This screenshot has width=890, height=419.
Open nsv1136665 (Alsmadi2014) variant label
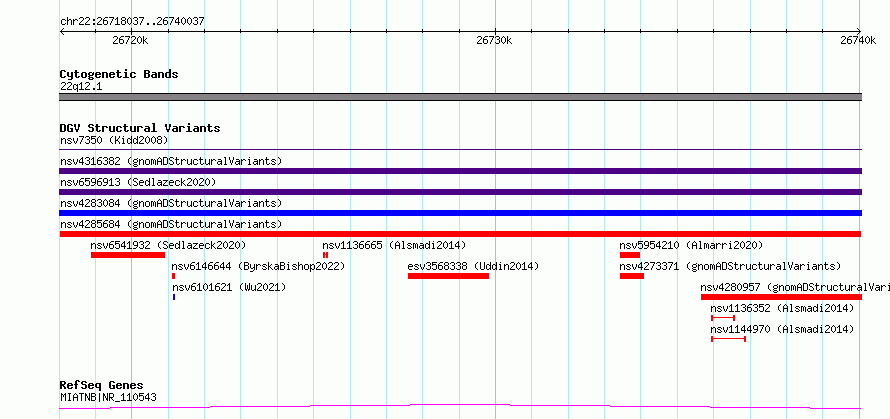click(394, 245)
